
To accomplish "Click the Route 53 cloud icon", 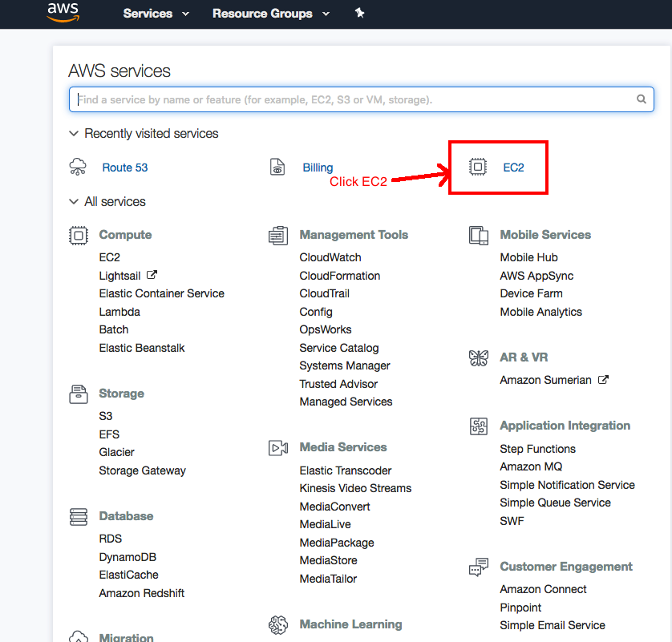I will (78, 167).
